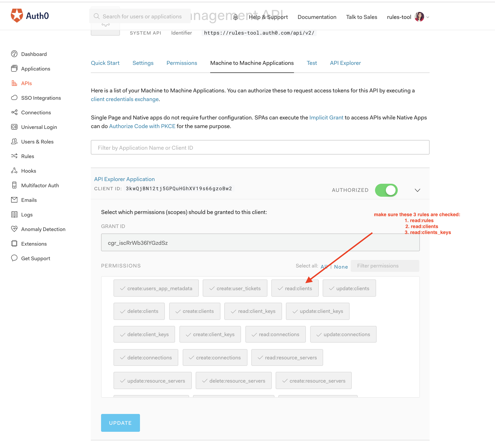This screenshot has height=448, width=495.
Task: Click the API identifier URL text
Action: [259, 33]
